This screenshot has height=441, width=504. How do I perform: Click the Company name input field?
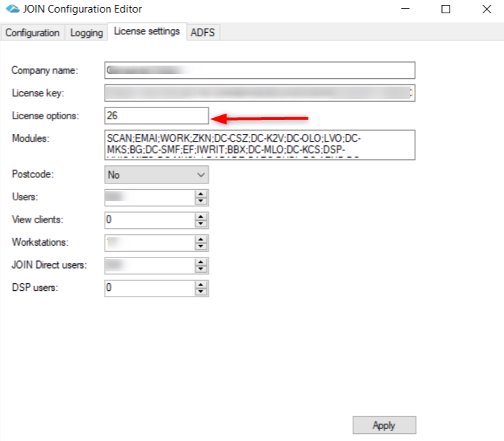pyautogui.click(x=260, y=70)
